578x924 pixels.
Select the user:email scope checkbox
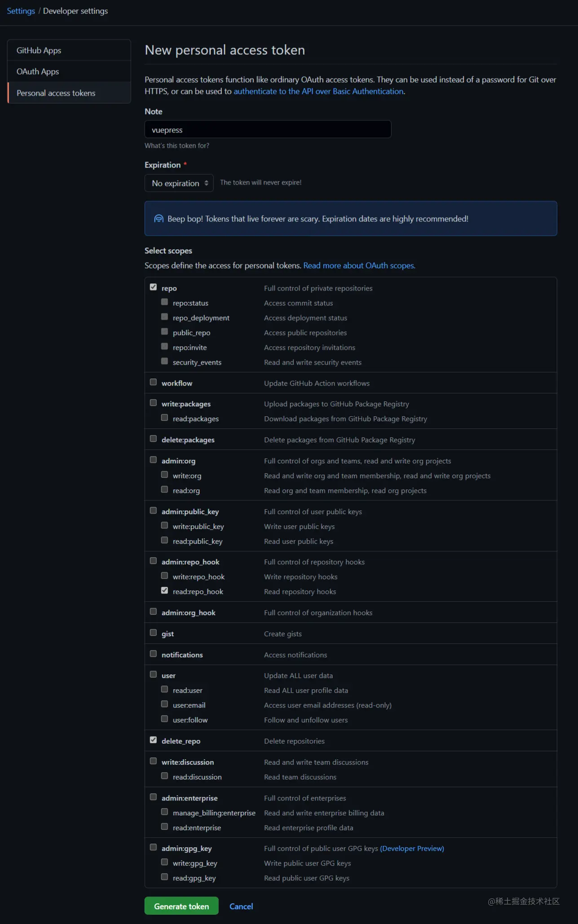point(164,704)
